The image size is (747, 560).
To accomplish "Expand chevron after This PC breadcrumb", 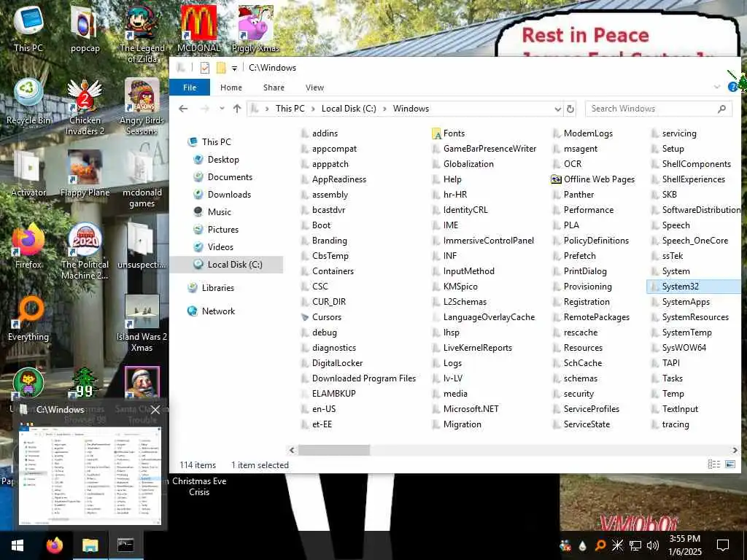I will tap(313, 109).
